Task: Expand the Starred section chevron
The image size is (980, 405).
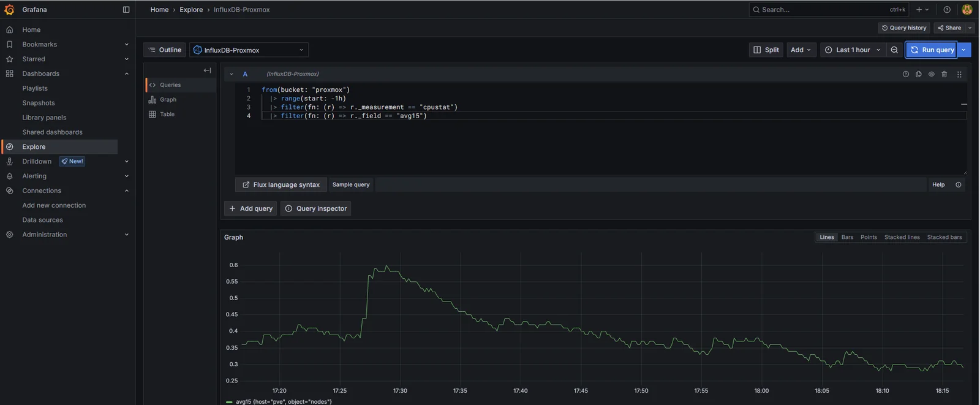Action: click(x=127, y=59)
